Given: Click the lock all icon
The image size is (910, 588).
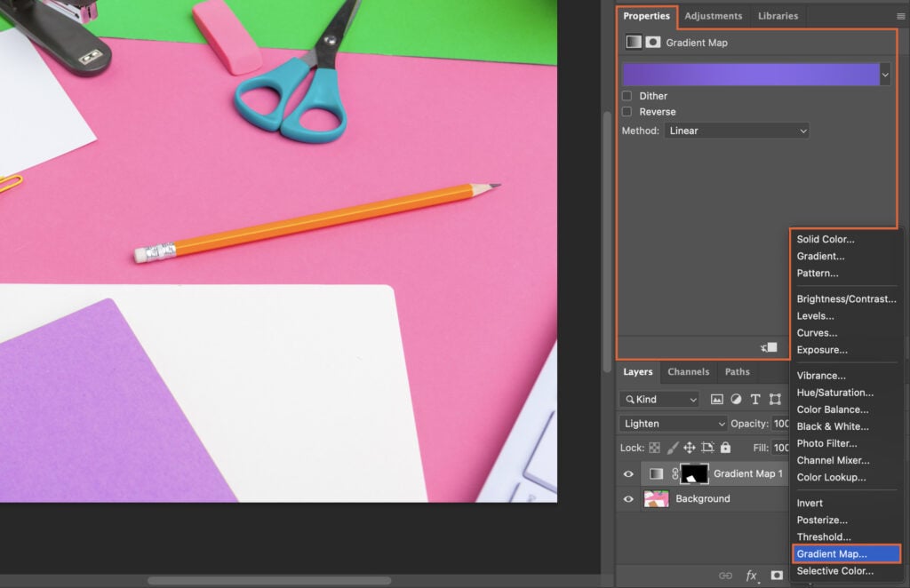Looking at the screenshot, I should tap(724, 448).
